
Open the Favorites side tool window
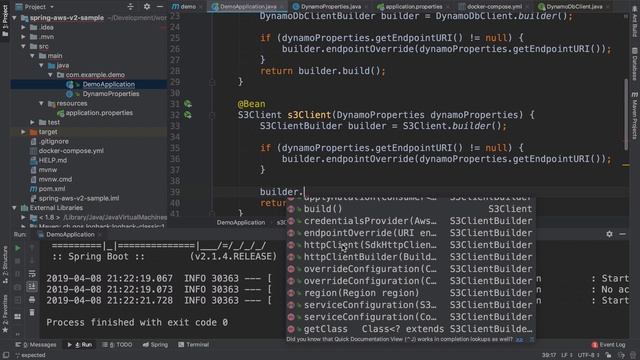5,314
